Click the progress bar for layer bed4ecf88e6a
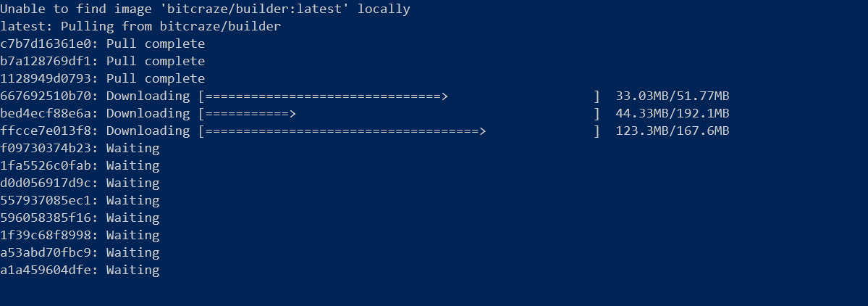The height and width of the screenshot is (306, 868). tap(399, 114)
